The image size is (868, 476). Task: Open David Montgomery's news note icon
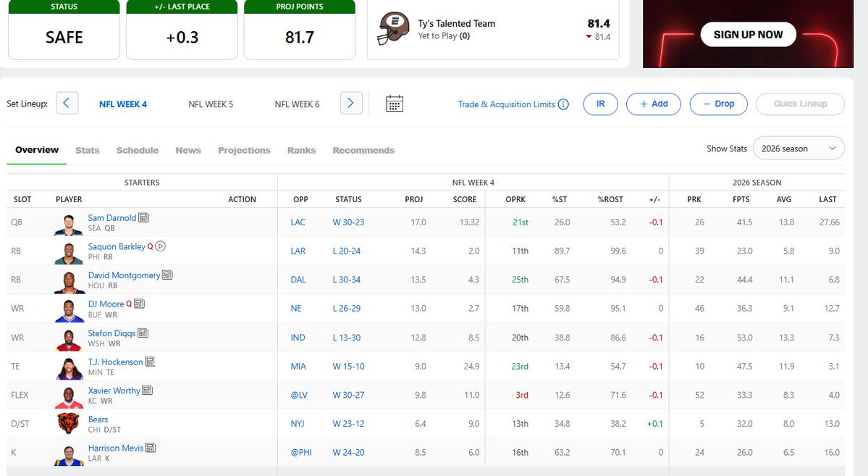pos(167,275)
